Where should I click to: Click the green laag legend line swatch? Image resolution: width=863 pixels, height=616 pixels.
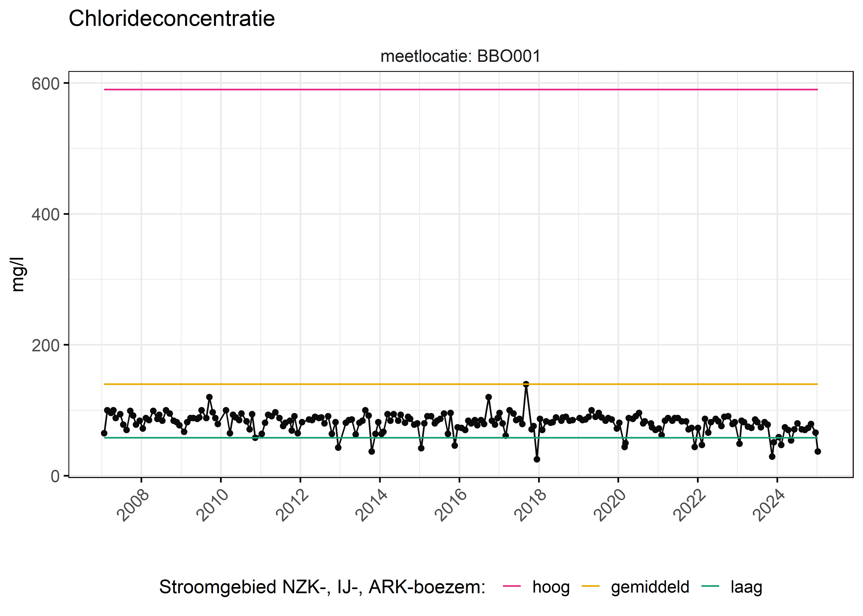(x=710, y=586)
